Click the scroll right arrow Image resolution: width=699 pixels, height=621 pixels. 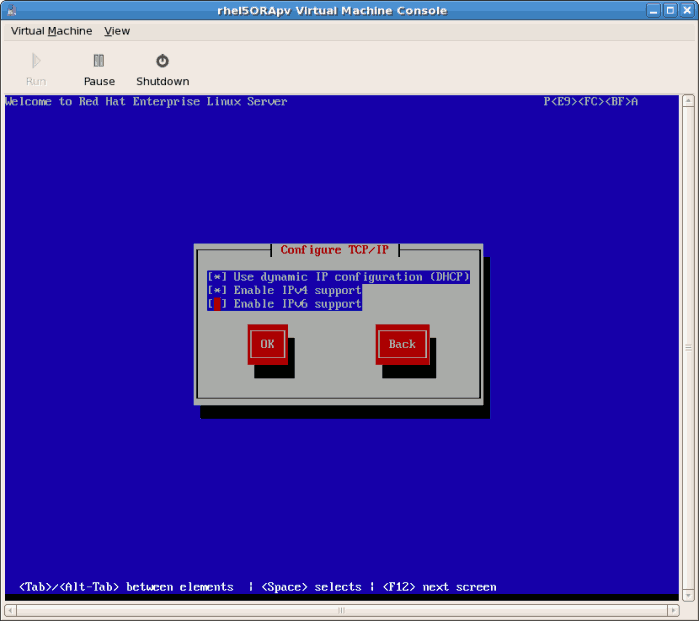[x=675, y=611]
